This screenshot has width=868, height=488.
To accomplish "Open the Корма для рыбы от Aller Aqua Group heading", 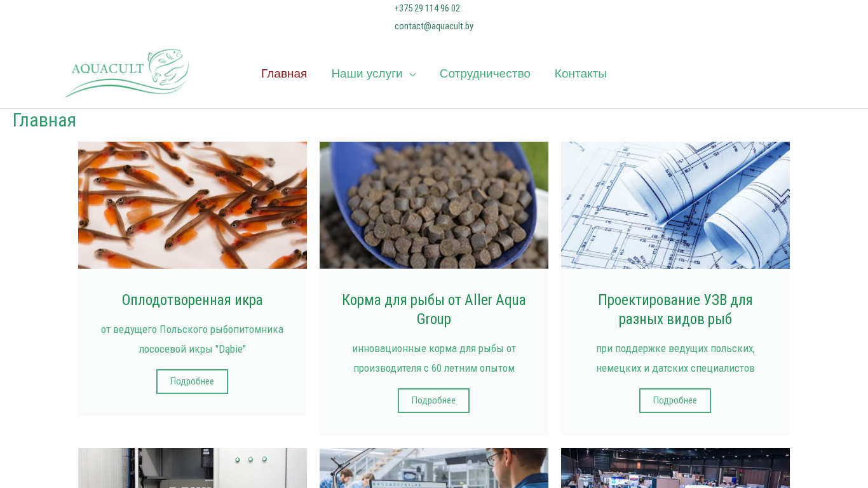I will (434, 309).
